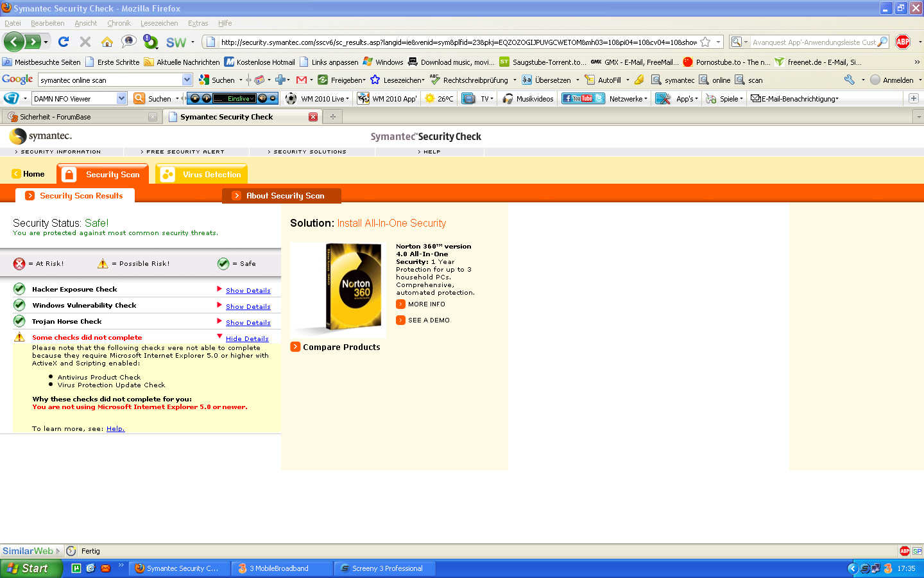The height and width of the screenshot is (578, 924).
Task: Show Details for Windows Vulnerability Check
Action: click(248, 306)
